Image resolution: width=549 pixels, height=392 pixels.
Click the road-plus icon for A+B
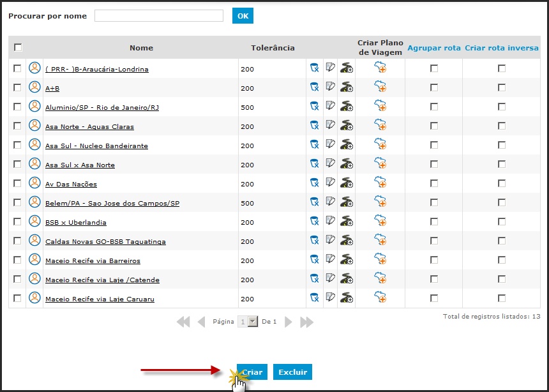point(346,87)
